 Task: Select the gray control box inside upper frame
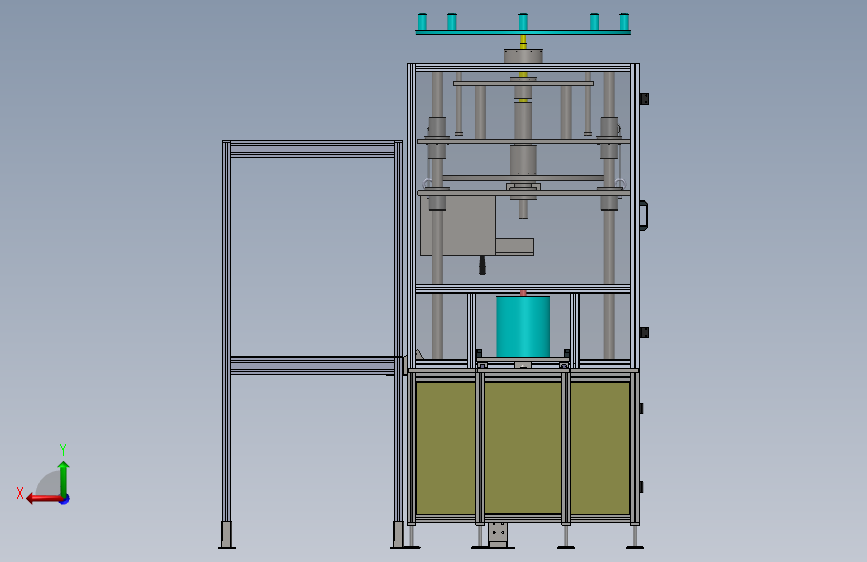(458, 226)
